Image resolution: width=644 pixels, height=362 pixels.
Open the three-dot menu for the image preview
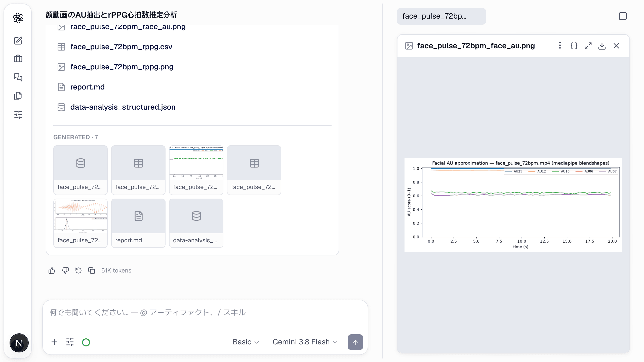click(x=560, y=46)
